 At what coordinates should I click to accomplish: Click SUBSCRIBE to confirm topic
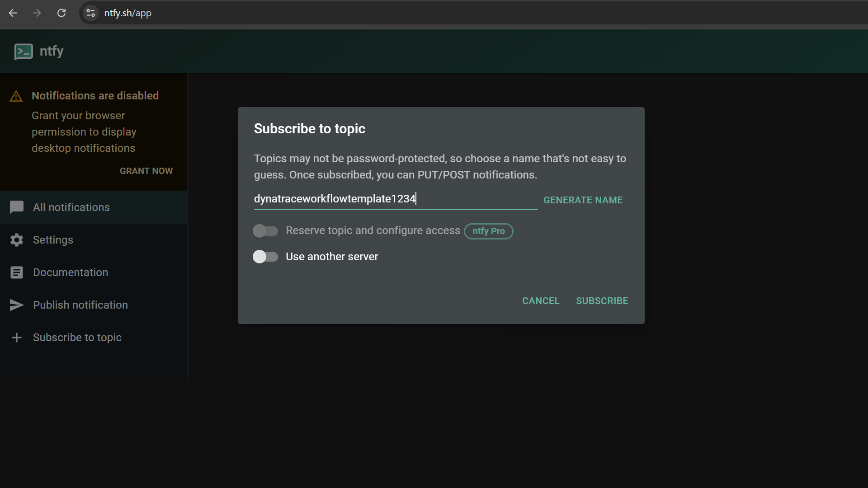click(x=602, y=301)
